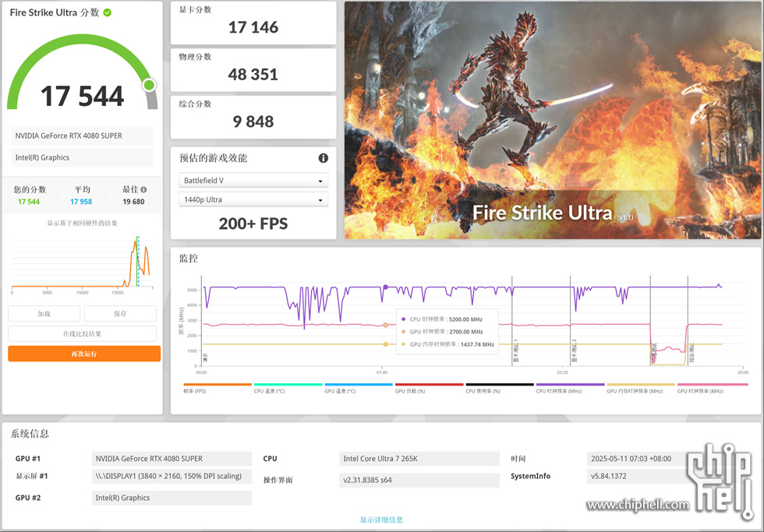
Task: Click the 平均 score 17 958
Action: pyautogui.click(x=81, y=202)
